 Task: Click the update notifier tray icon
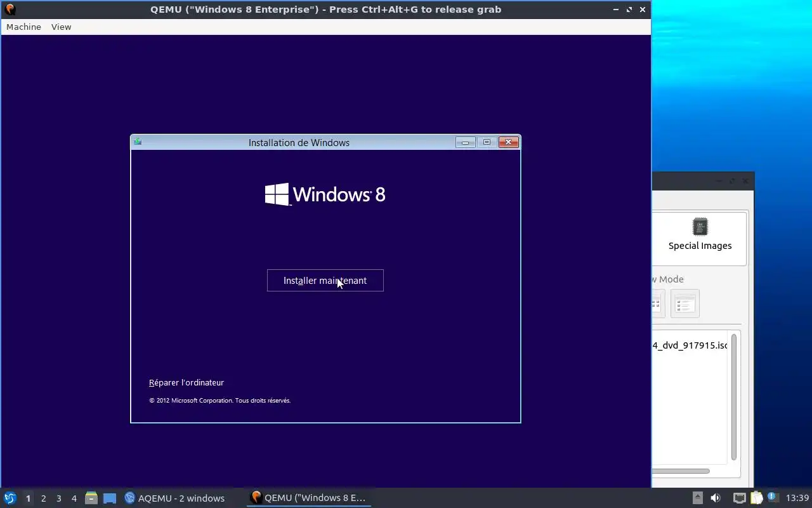click(x=772, y=497)
